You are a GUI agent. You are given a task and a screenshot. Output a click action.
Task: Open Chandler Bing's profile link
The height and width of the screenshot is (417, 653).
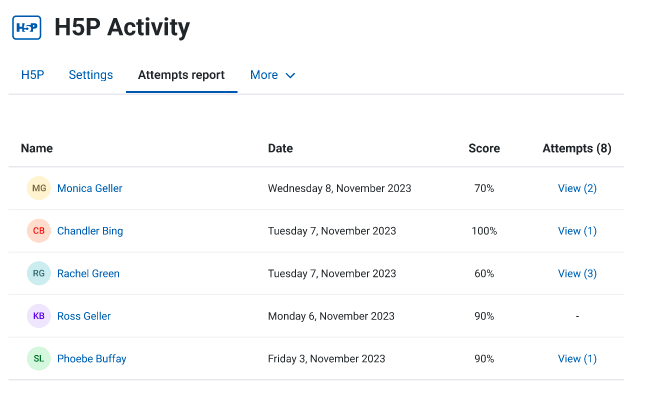pyautogui.click(x=90, y=231)
